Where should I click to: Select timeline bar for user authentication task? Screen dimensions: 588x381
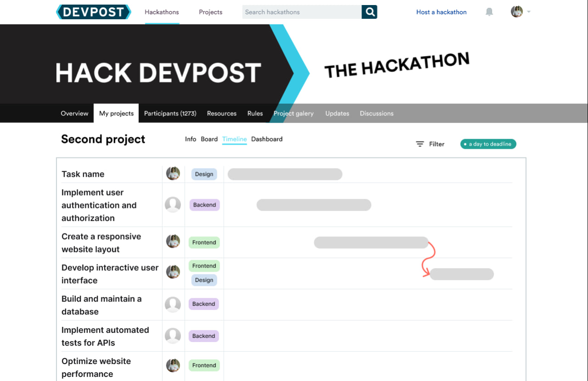point(314,205)
